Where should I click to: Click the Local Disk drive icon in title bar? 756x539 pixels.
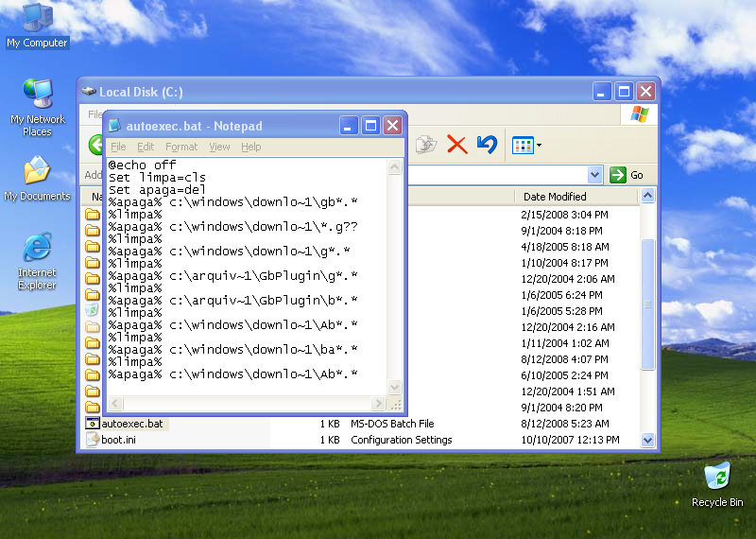89,91
